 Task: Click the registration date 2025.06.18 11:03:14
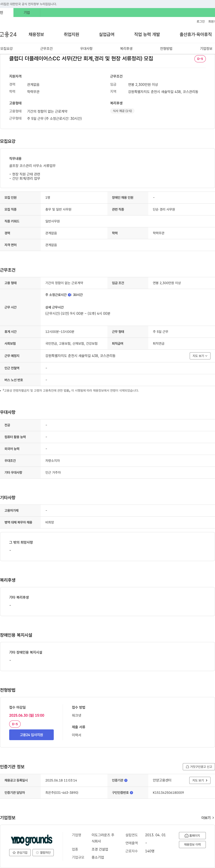pos(61,780)
